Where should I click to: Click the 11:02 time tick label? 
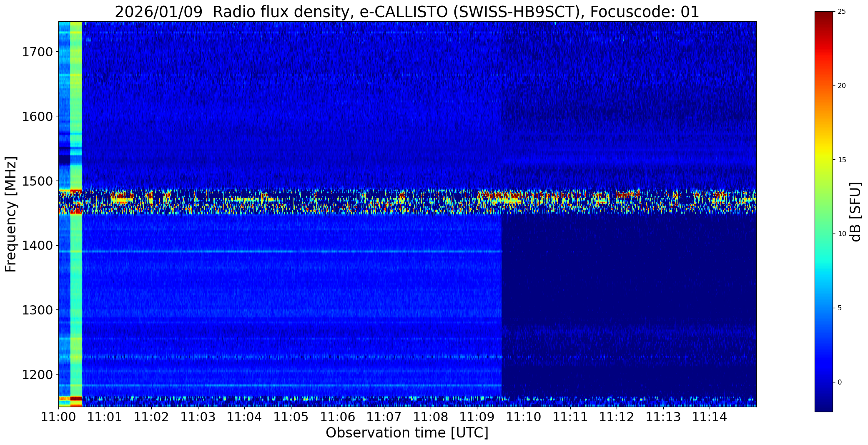pyautogui.click(x=151, y=417)
